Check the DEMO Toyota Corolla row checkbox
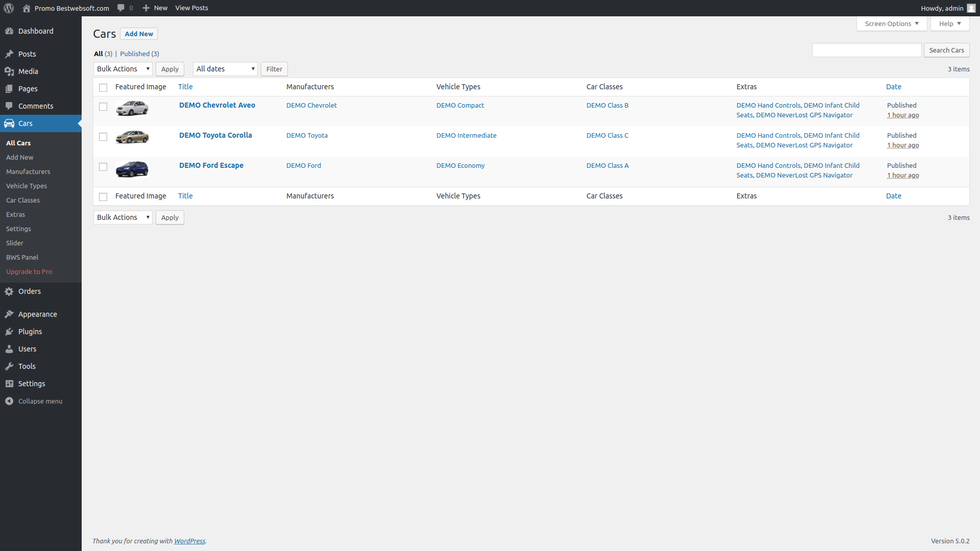 tap(103, 137)
